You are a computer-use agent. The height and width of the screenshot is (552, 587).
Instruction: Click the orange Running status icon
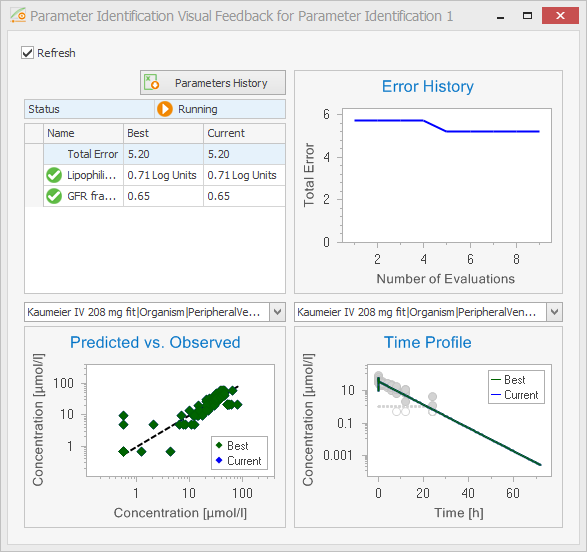coord(165,109)
